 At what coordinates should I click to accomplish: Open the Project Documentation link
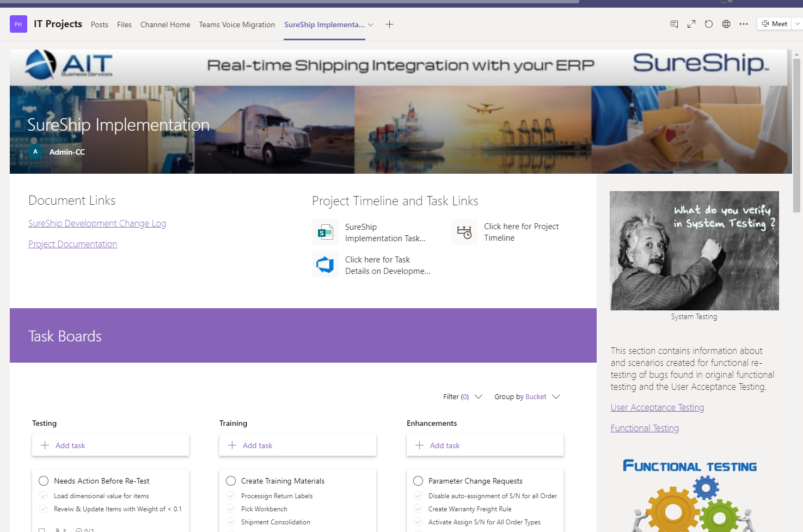pos(72,244)
